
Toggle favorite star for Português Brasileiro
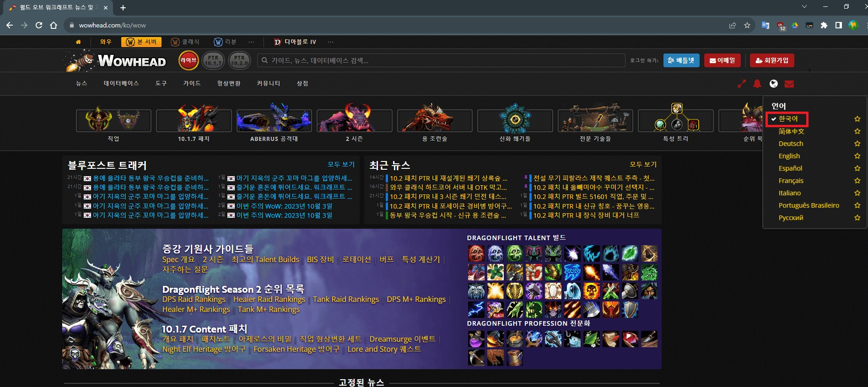(x=857, y=205)
